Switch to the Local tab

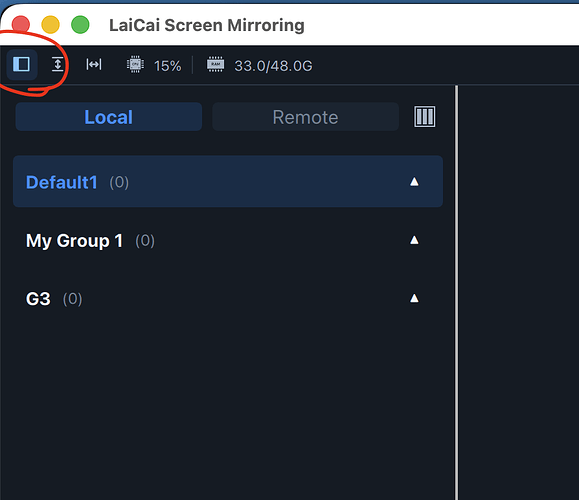pyautogui.click(x=109, y=117)
